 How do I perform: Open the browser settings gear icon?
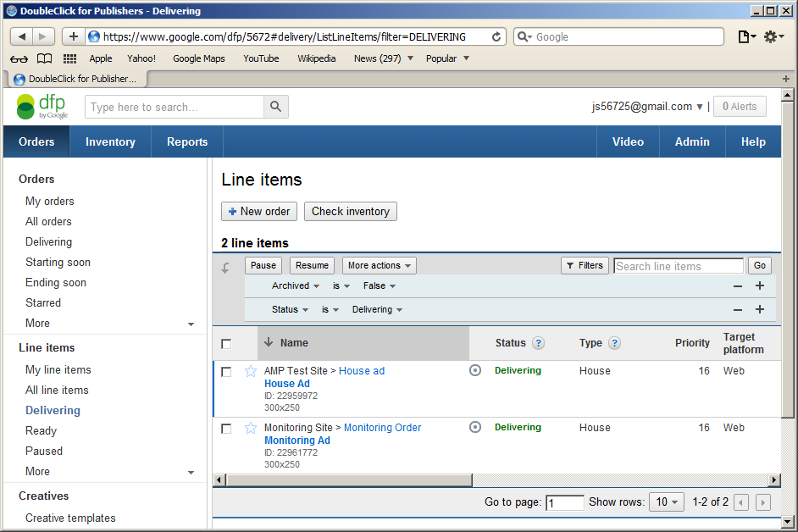[773, 36]
